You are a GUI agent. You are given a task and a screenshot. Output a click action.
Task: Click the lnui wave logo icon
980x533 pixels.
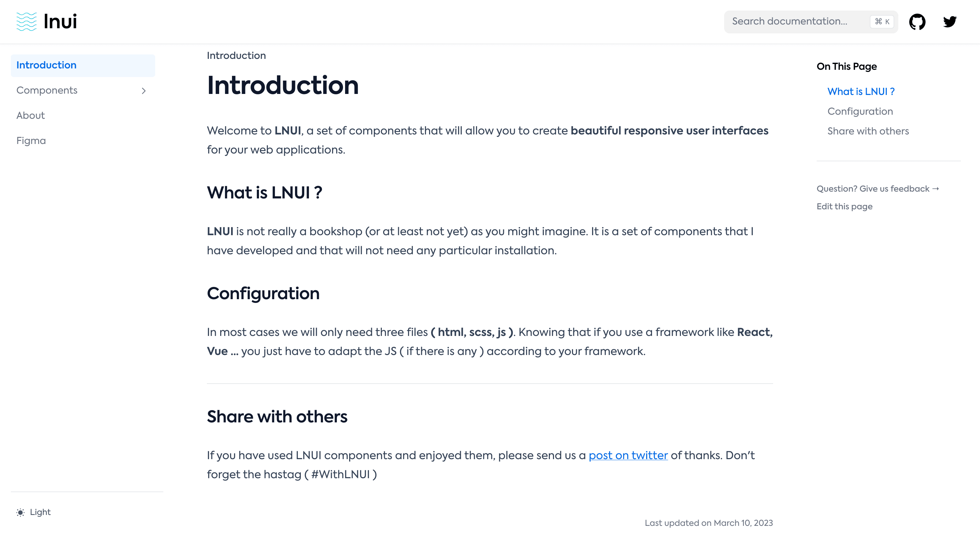pos(27,22)
